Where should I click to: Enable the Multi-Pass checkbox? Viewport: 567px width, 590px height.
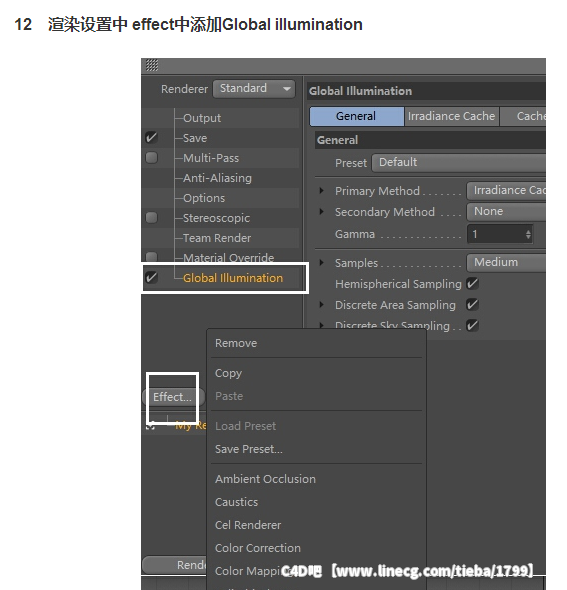point(151,157)
